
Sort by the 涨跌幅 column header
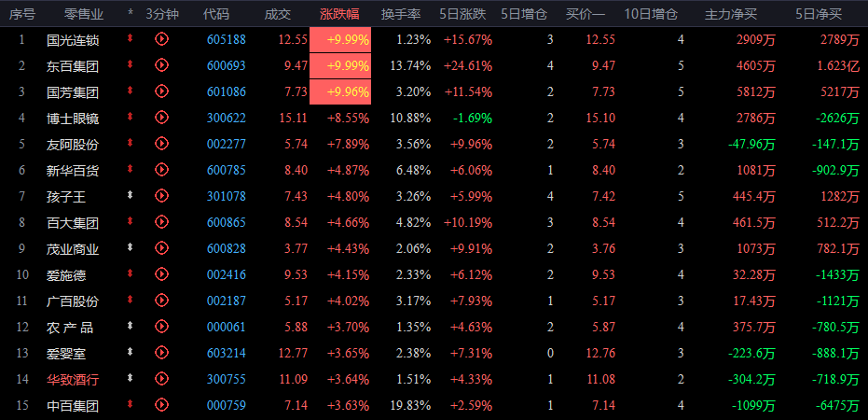pos(343,14)
